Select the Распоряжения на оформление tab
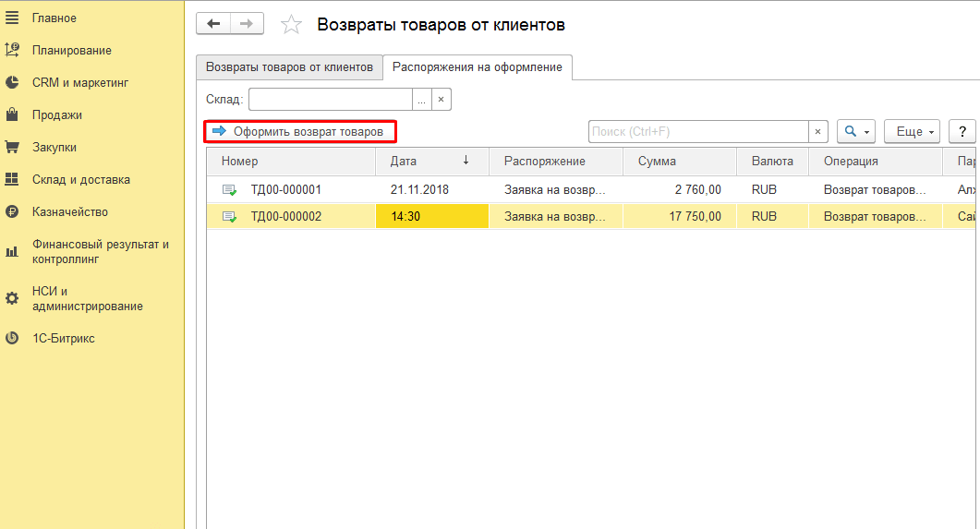The height and width of the screenshot is (529, 980). click(x=477, y=67)
